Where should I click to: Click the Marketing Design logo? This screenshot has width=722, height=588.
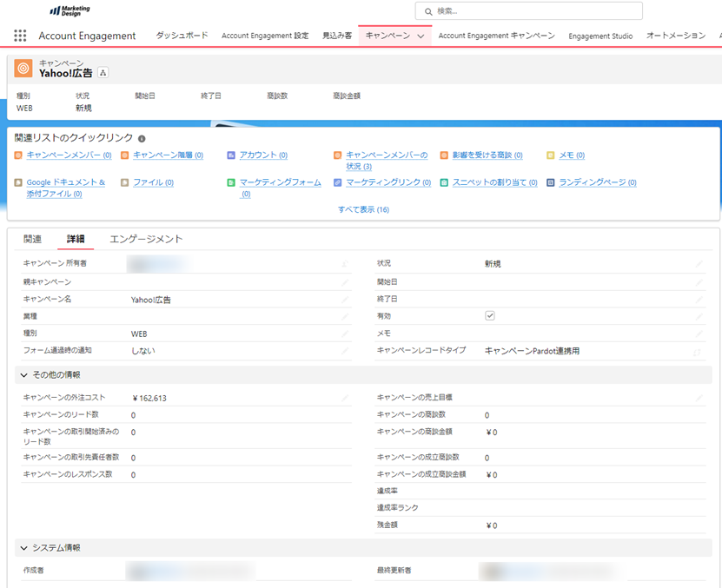point(70,10)
